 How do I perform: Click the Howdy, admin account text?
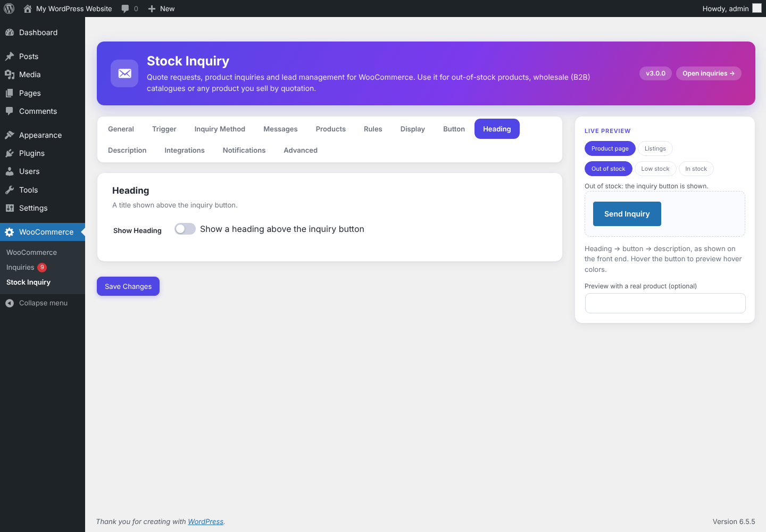tap(726, 9)
